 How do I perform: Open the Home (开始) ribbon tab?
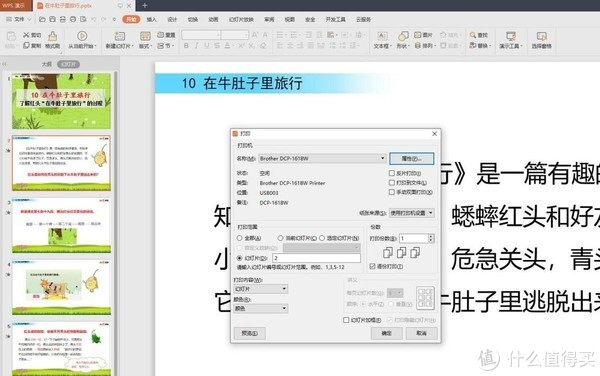pyautogui.click(x=131, y=19)
